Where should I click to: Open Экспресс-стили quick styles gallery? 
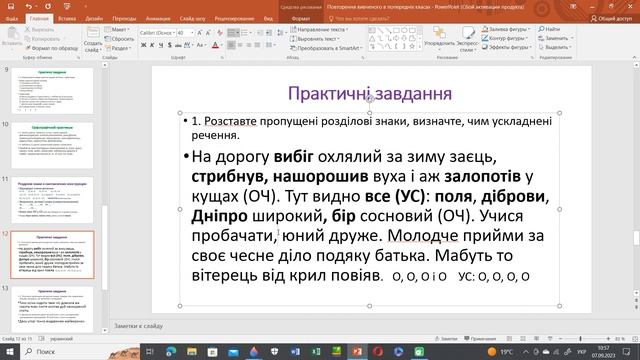pyautogui.click(x=468, y=39)
